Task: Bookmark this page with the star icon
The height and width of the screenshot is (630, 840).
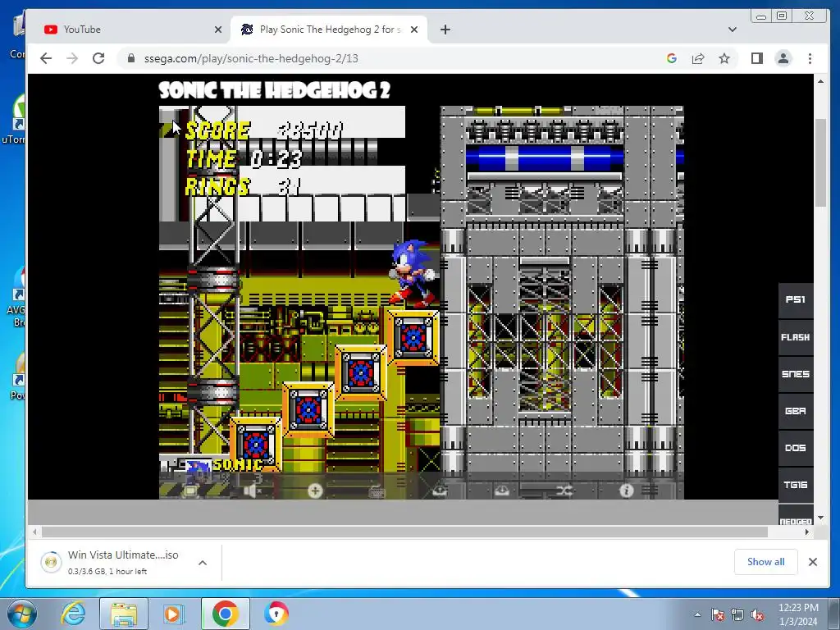Action: pos(724,58)
